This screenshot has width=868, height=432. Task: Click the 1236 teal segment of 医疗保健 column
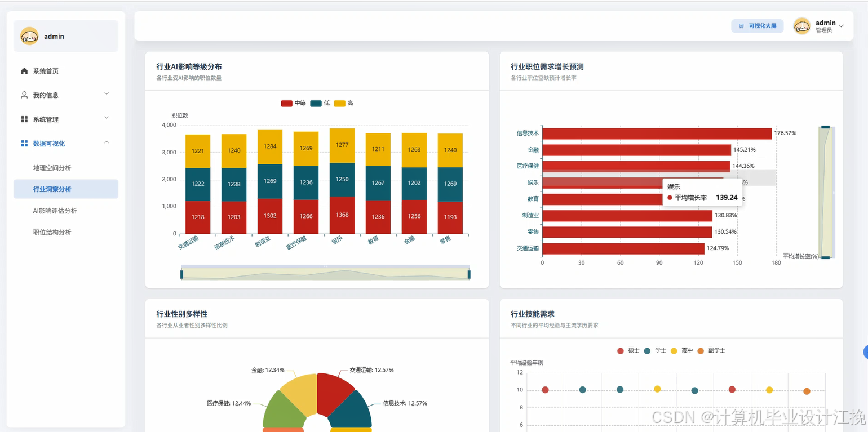coord(306,182)
